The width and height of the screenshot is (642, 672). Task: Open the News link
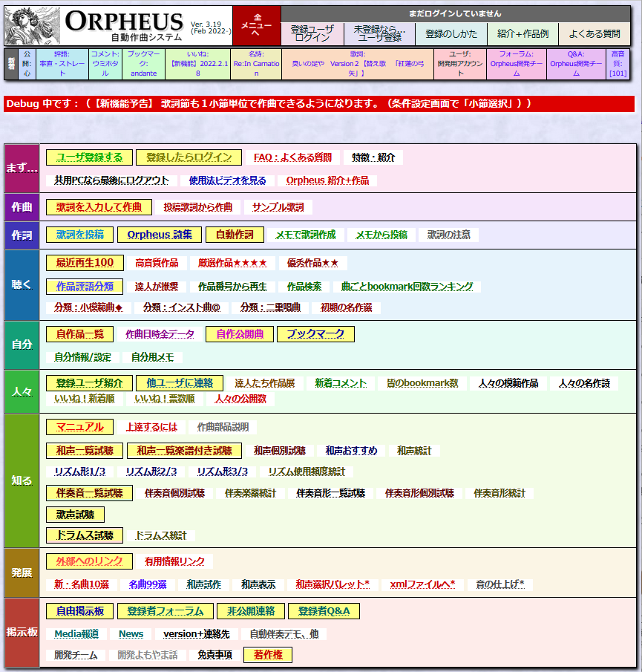(131, 634)
